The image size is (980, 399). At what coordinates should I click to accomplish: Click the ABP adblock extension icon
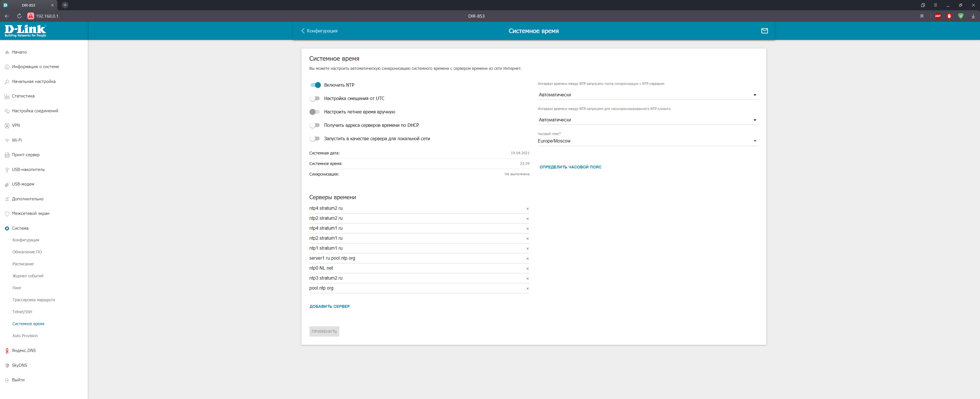[938, 16]
